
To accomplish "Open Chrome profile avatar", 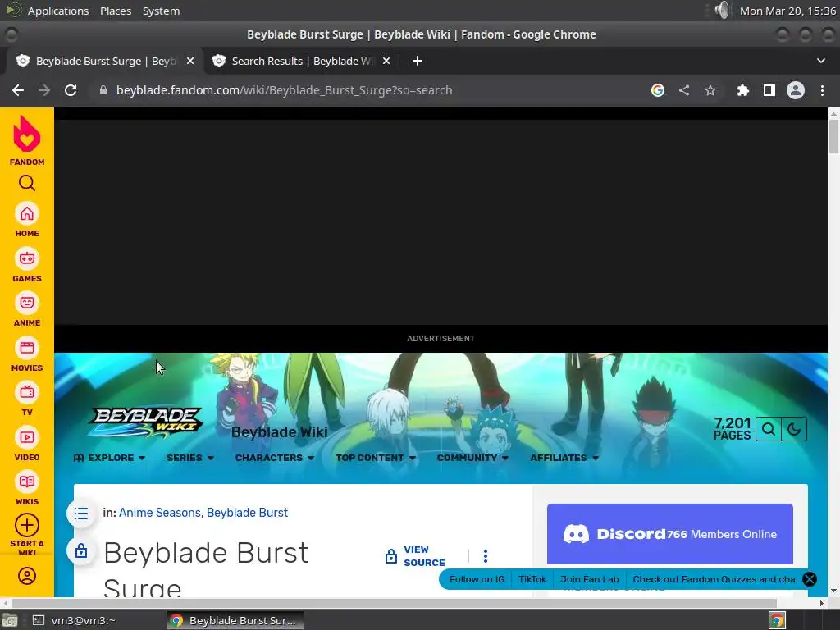I will 796,90.
